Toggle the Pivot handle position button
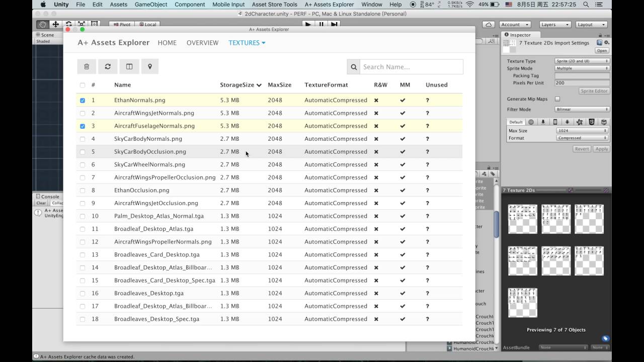The image size is (644, 362). click(121, 24)
